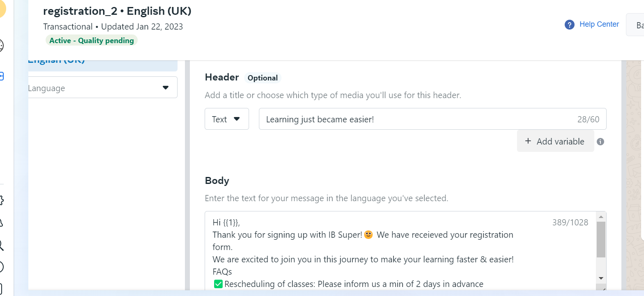644x296 pixels.
Task: Open the Help Center question mark icon
Action: pos(569,25)
